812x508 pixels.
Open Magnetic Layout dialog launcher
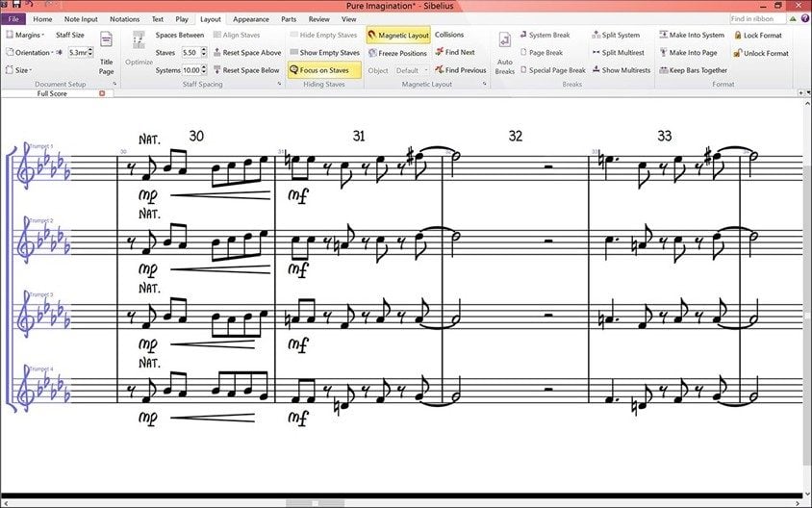click(x=485, y=84)
